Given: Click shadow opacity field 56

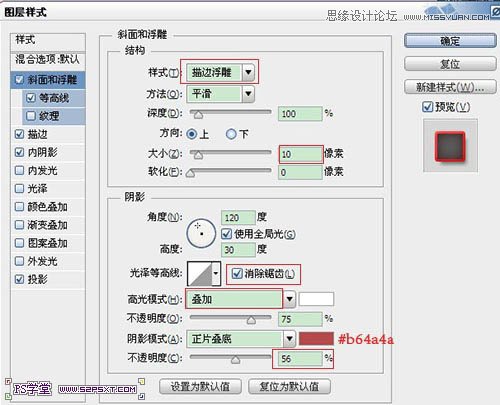Looking at the screenshot, I should point(300,358).
